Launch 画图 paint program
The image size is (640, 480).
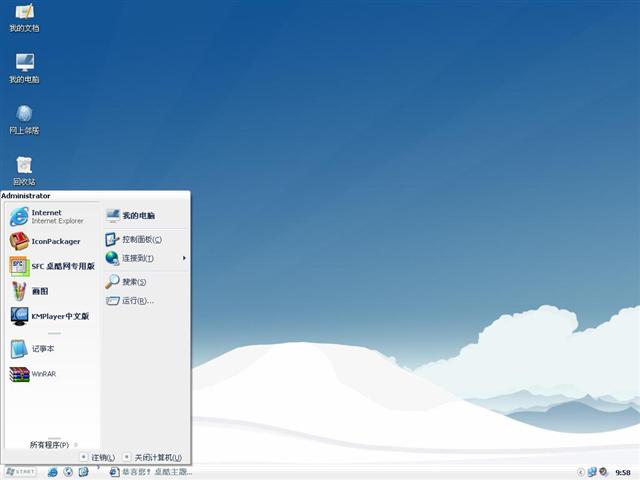coord(52,291)
